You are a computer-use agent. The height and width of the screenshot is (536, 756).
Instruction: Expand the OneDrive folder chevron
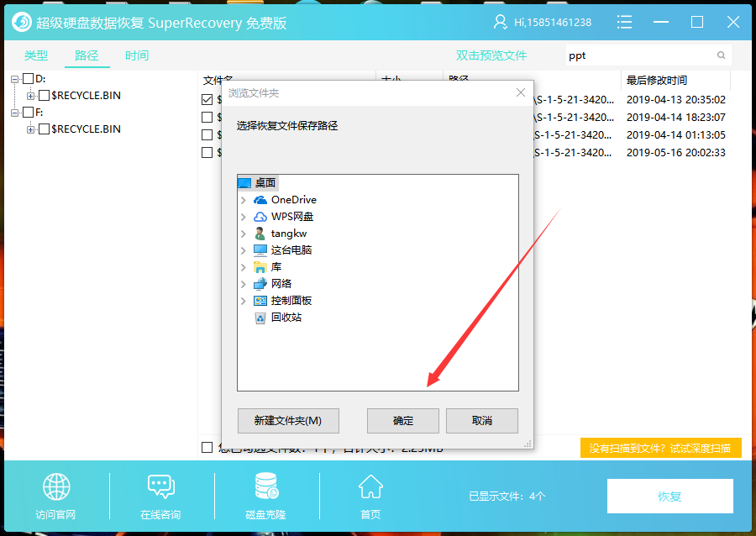click(x=244, y=200)
